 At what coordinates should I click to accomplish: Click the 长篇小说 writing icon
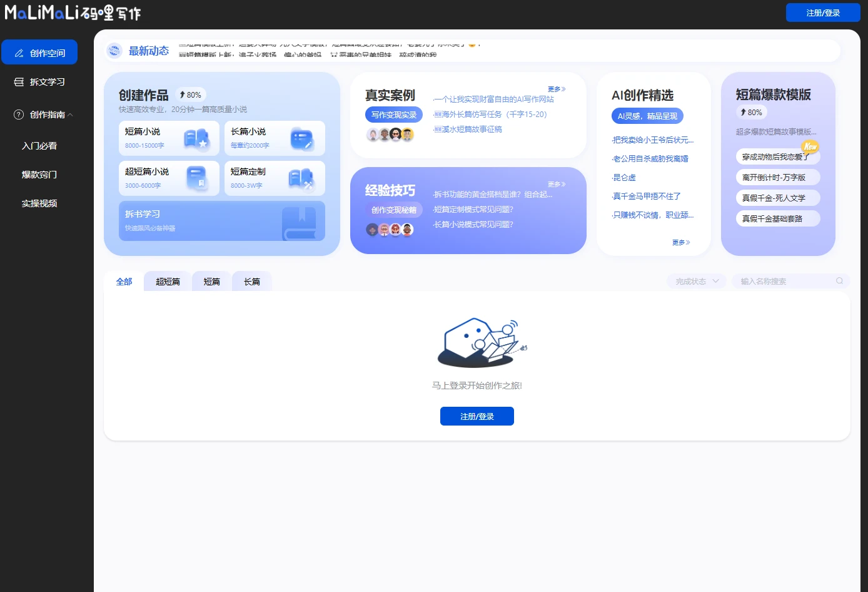pos(303,138)
